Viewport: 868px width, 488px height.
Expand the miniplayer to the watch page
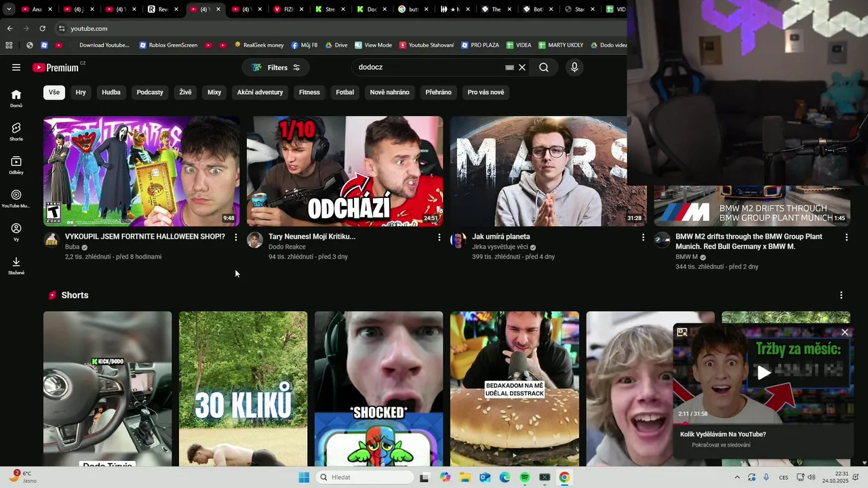682,332
